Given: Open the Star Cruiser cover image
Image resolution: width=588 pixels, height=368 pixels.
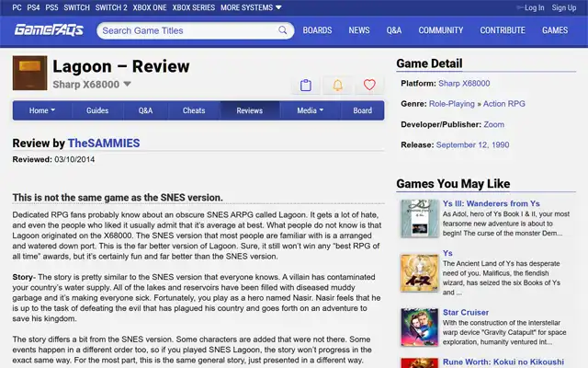Looking at the screenshot, I should (419, 328).
